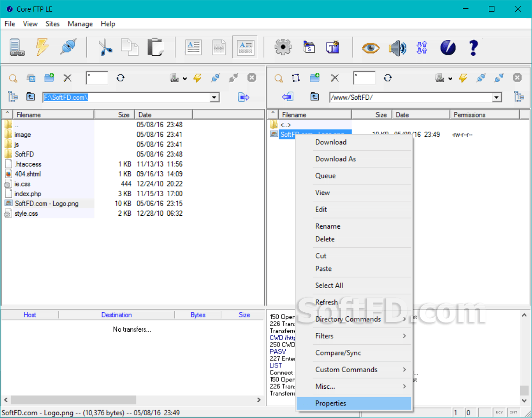The image size is (532, 418).
Task: Click the reconnect plug icon in main toolbar
Action: [69, 47]
